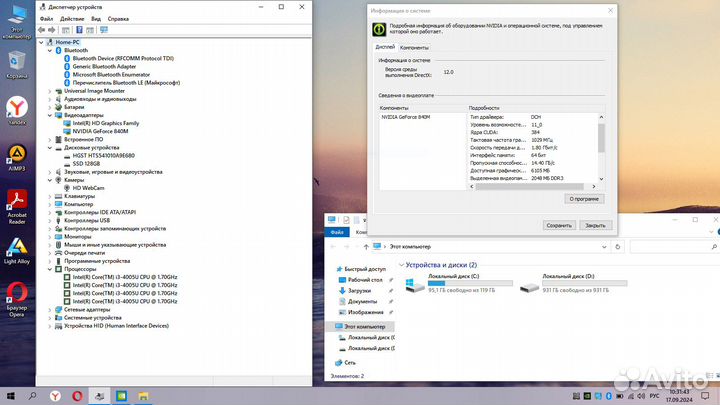Click the Forward arrow in Device Manager toolbar
This screenshot has width=720, height=405.
52,30
